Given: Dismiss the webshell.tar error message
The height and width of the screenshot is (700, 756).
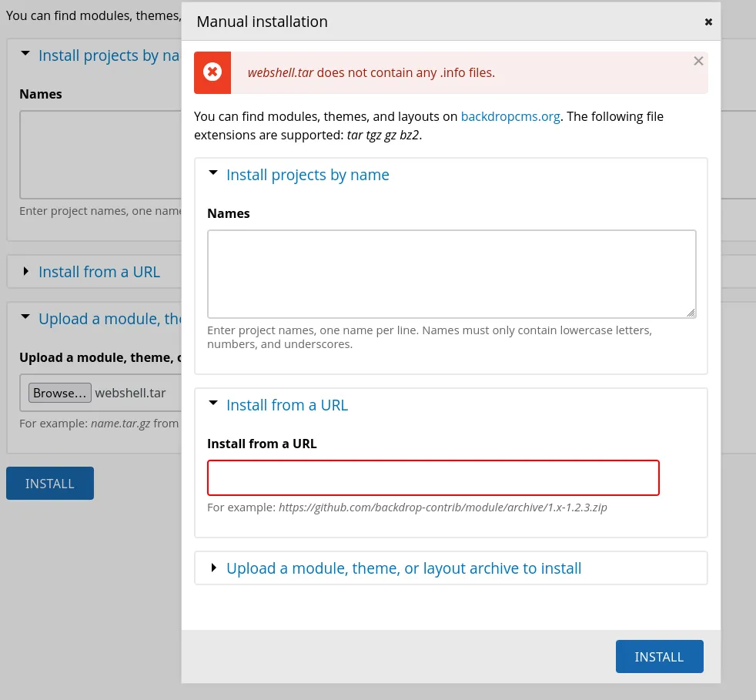Looking at the screenshot, I should click(x=698, y=61).
